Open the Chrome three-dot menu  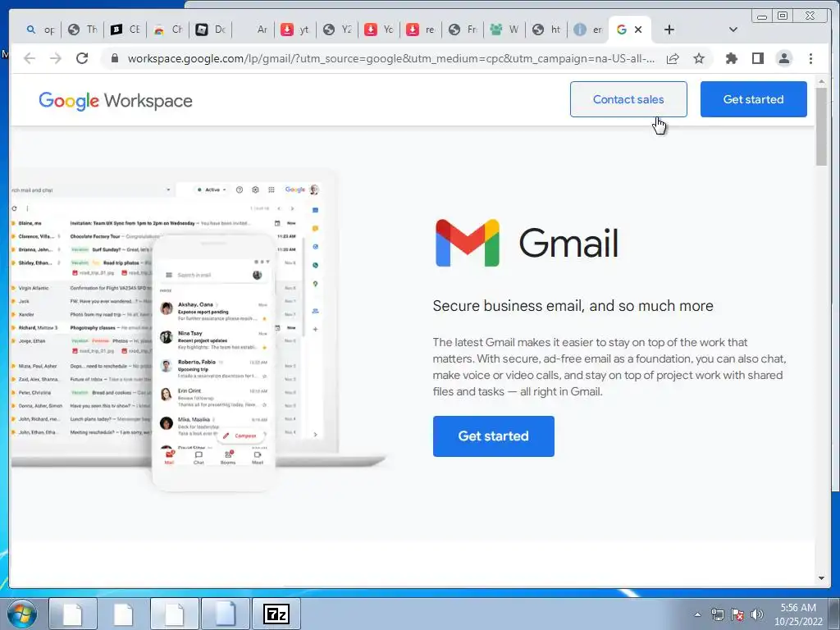(810, 58)
